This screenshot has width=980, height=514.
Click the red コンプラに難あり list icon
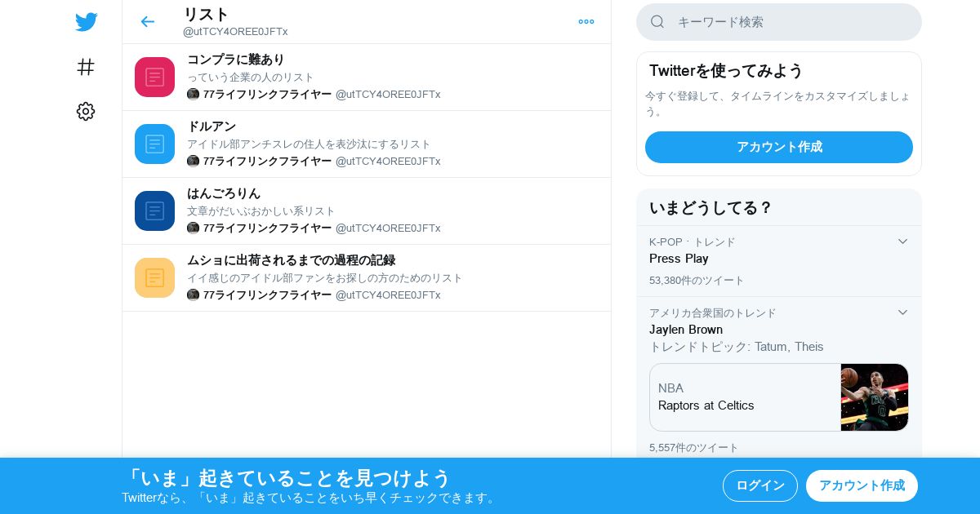154,77
